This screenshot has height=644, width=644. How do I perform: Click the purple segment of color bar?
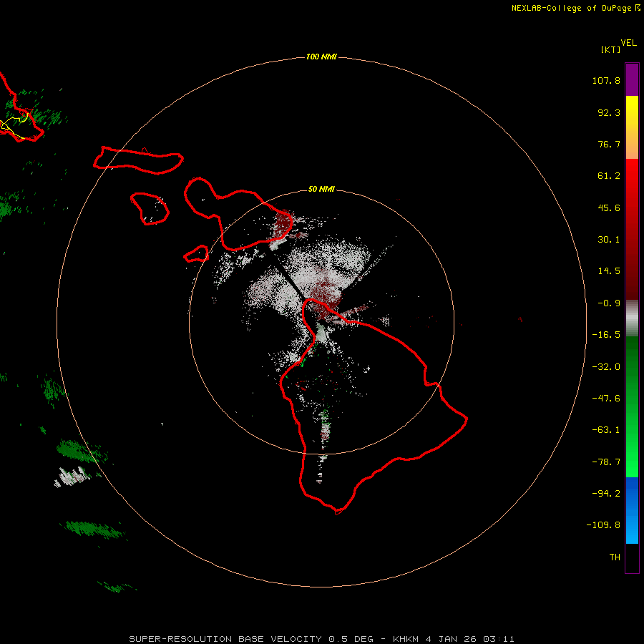pyautogui.click(x=632, y=79)
